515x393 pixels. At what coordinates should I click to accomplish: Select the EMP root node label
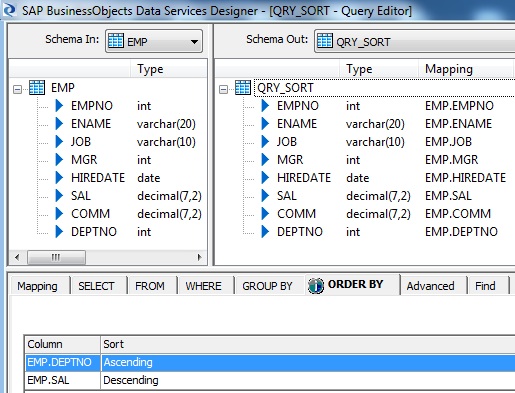63,88
